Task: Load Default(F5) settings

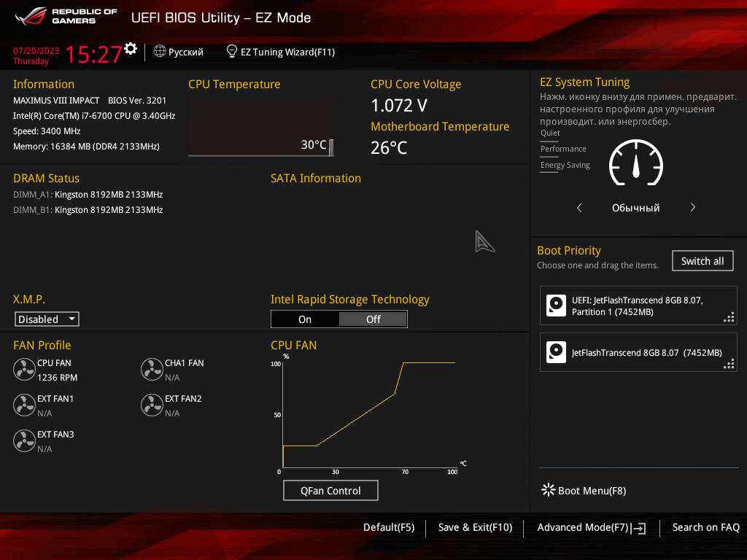Action: [x=389, y=527]
